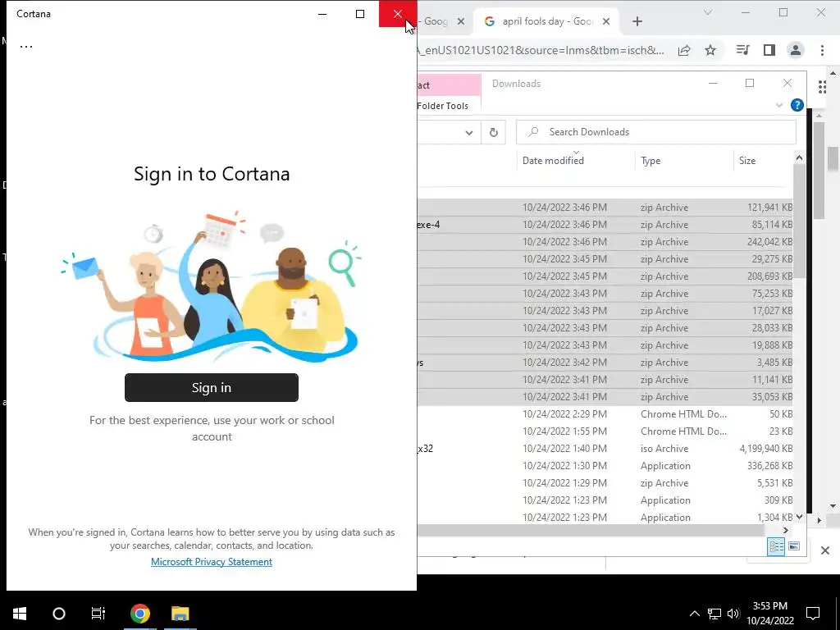Open the Google apps grid icon

click(x=822, y=86)
